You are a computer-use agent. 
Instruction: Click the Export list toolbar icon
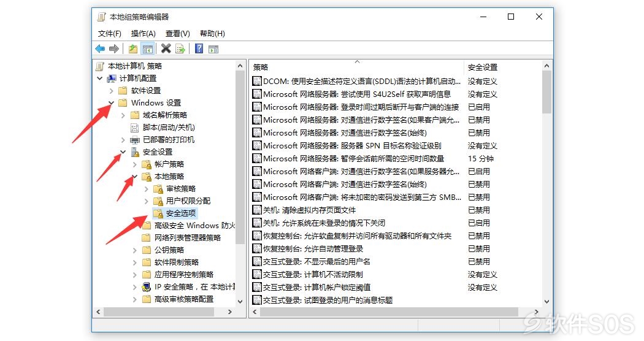(180, 49)
